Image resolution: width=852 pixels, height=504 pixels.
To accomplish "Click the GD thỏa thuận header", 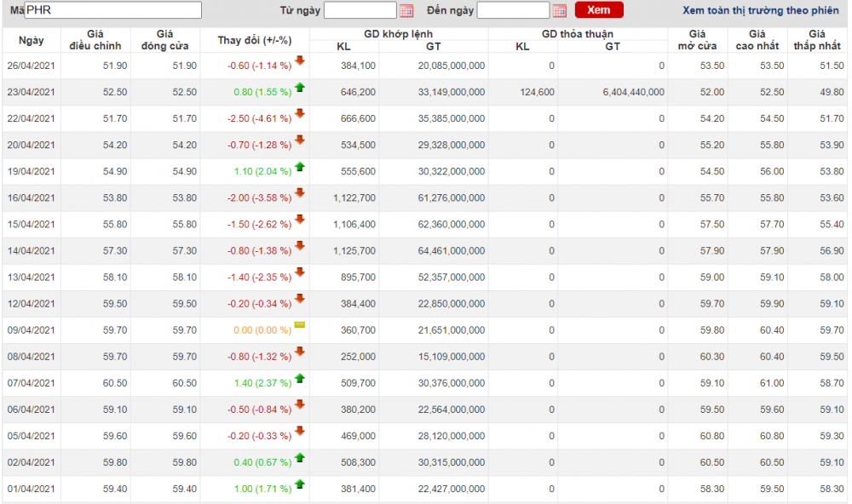I will [578, 34].
